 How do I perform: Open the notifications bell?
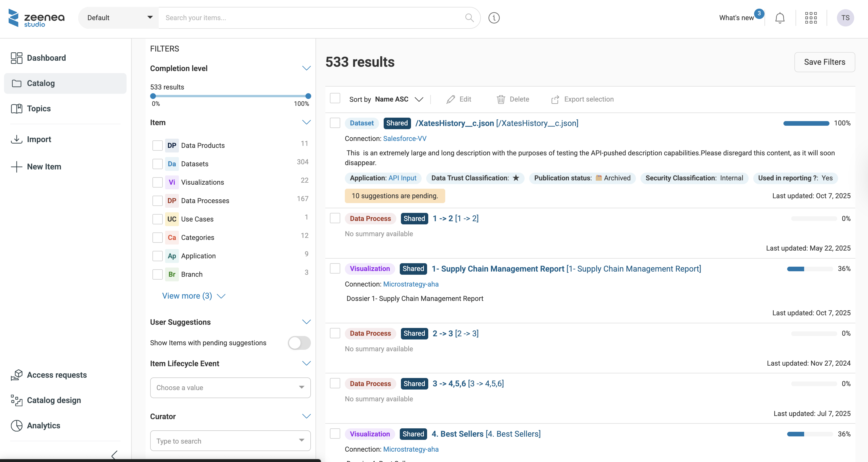[x=780, y=18]
